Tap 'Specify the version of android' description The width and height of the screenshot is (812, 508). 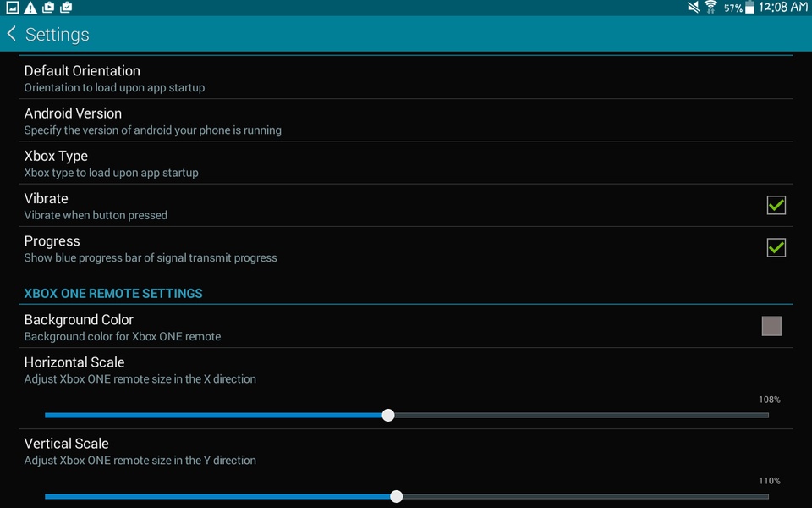coord(153,130)
